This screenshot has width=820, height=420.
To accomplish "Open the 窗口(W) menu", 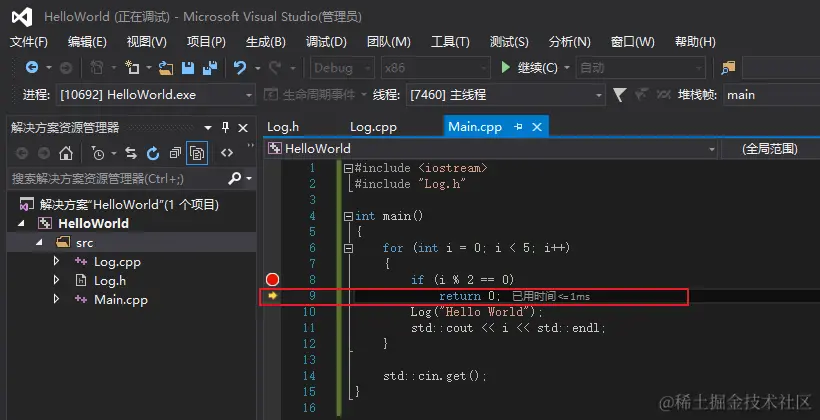I will 632,42.
